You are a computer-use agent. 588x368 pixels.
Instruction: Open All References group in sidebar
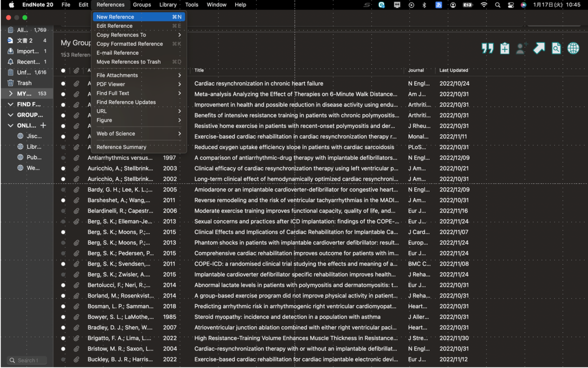(x=27, y=30)
